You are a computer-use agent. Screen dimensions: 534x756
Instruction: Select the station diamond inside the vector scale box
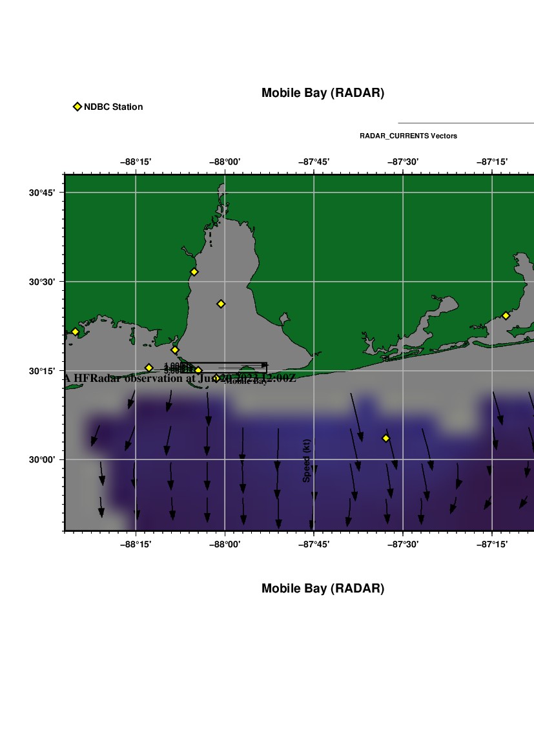point(198,370)
